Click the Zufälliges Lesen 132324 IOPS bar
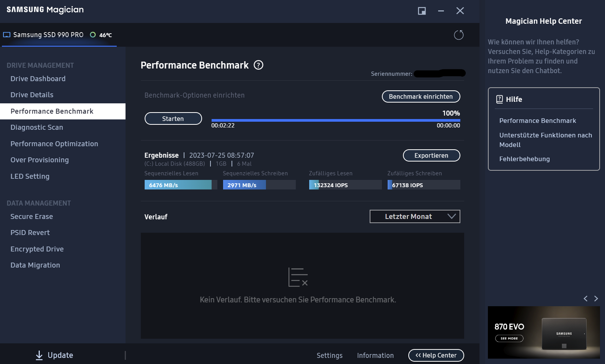This screenshot has height=364, width=605. click(x=345, y=185)
